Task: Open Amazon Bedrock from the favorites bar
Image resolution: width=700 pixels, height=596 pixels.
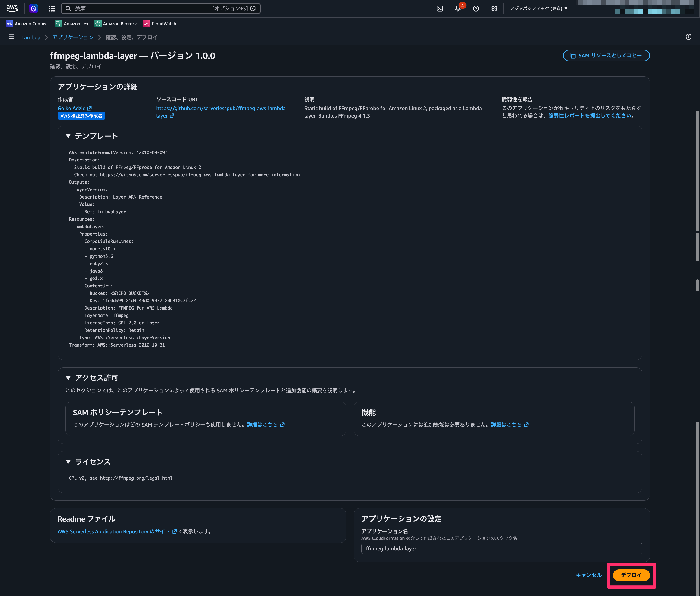Action: (116, 23)
